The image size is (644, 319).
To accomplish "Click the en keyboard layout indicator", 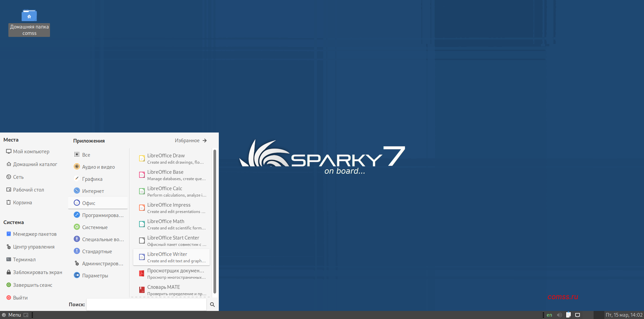I will tap(549, 315).
